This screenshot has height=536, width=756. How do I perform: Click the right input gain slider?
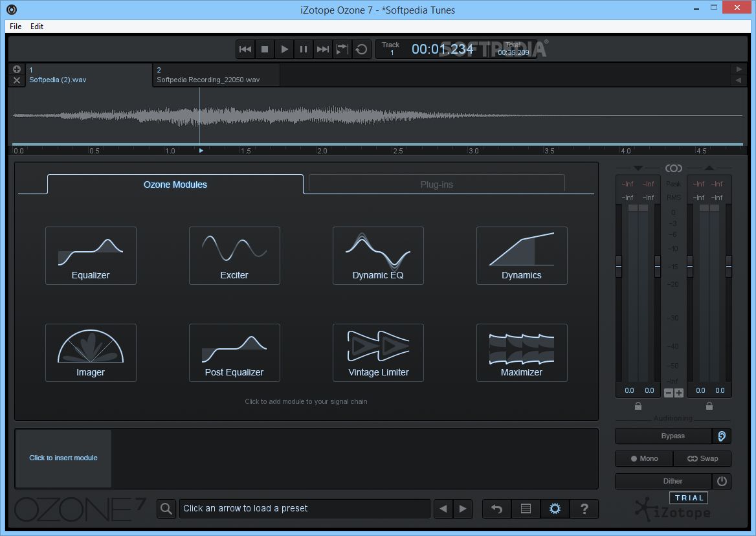(x=657, y=266)
